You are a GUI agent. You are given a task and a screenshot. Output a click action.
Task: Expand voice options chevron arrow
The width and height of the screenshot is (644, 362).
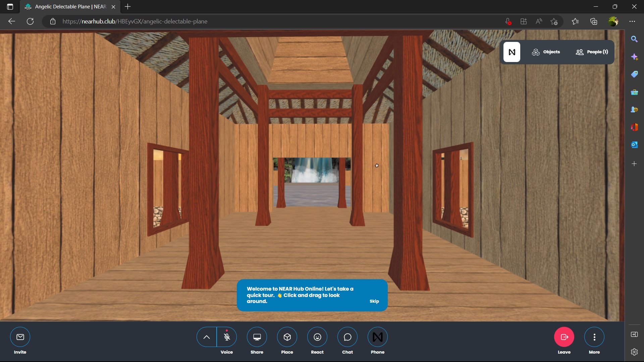[207, 337]
